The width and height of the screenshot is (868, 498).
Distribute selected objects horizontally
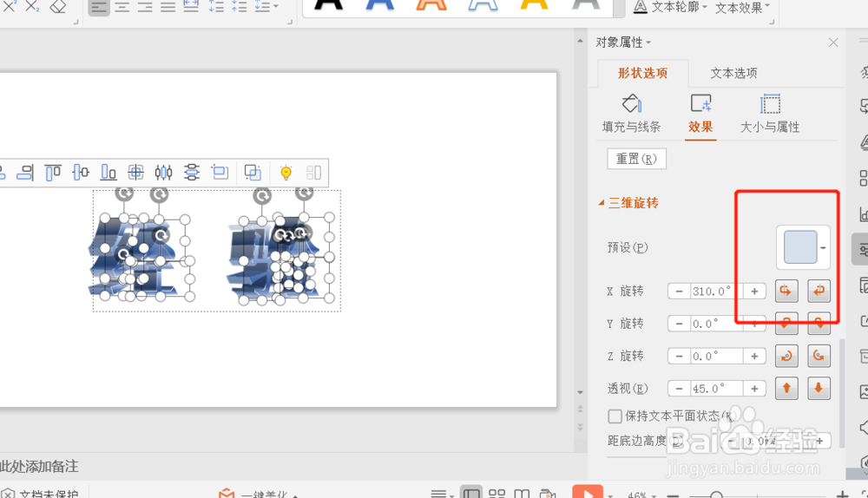pos(164,173)
